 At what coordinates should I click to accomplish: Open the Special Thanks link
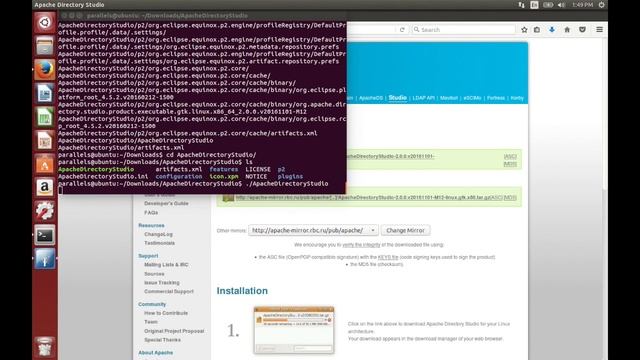point(162,340)
